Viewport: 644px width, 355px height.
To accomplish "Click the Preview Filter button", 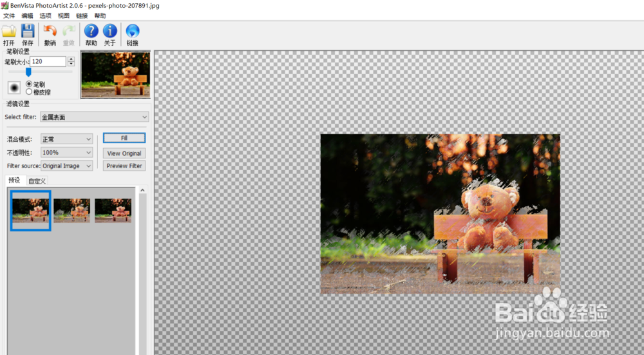I will (124, 166).
